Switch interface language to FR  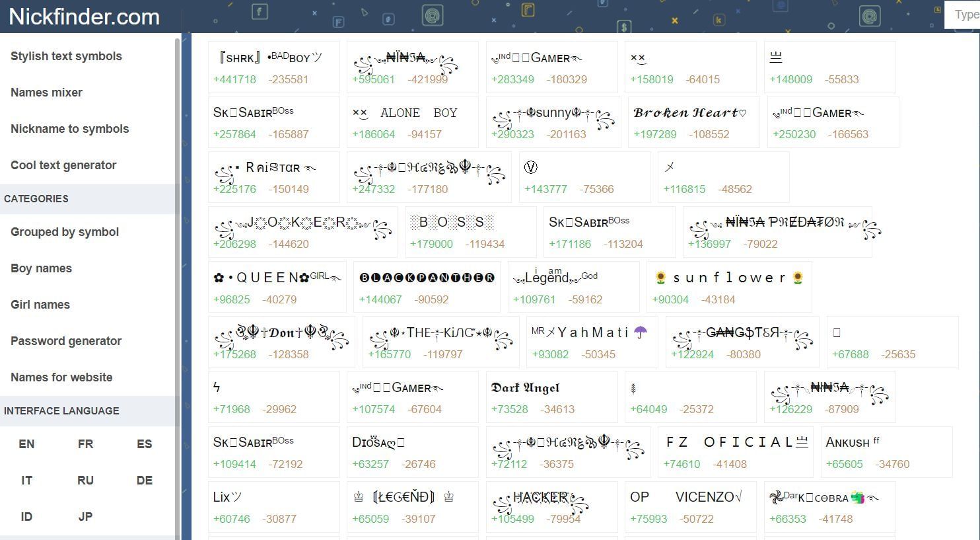(x=85, y=444)
